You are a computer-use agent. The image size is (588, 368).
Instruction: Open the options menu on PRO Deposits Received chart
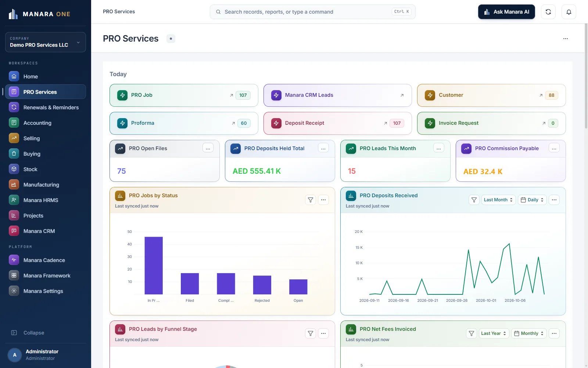[x=554, y=200]
